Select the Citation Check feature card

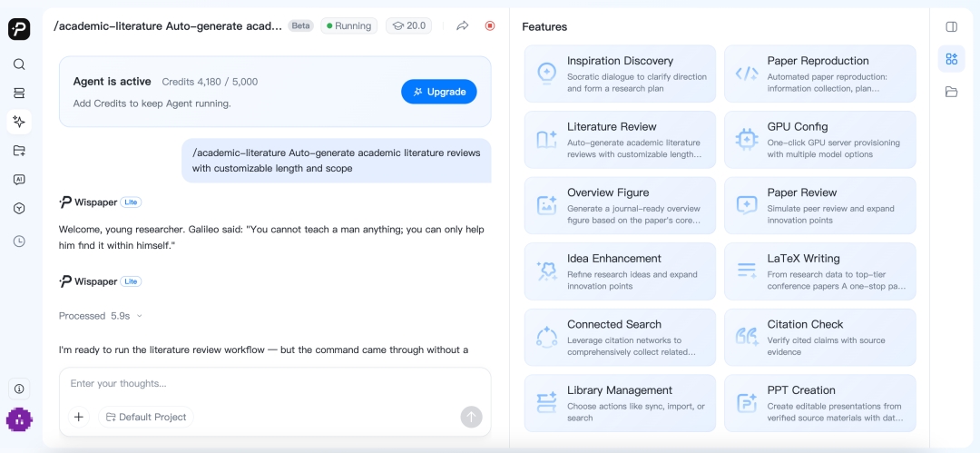[x=820, y=337]
